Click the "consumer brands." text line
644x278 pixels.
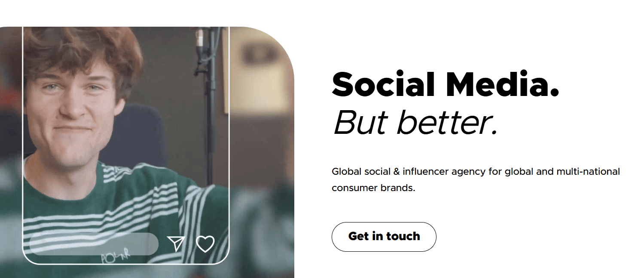[x=373, y=188]
